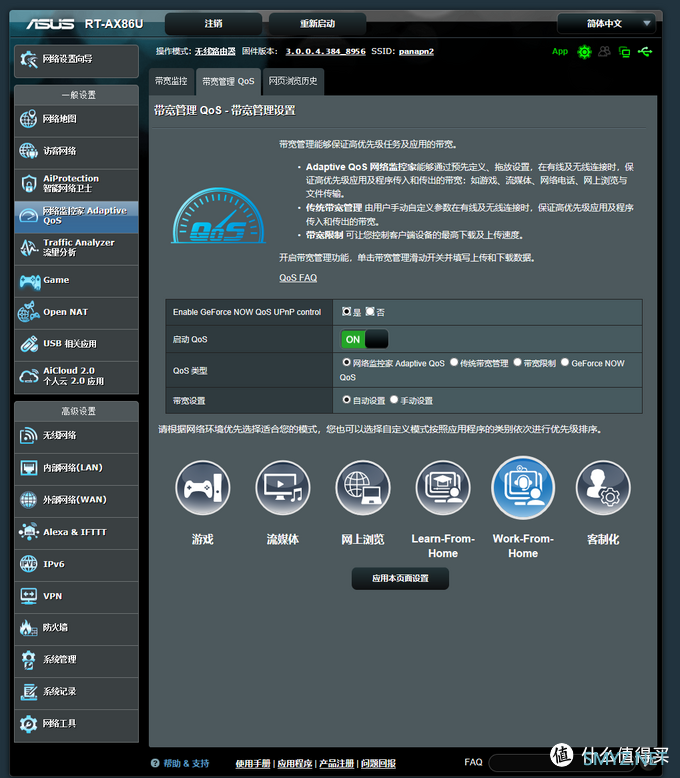Click the FAQ search input field
This screenshot has width=680, height=778.
(x=561, y=763)
